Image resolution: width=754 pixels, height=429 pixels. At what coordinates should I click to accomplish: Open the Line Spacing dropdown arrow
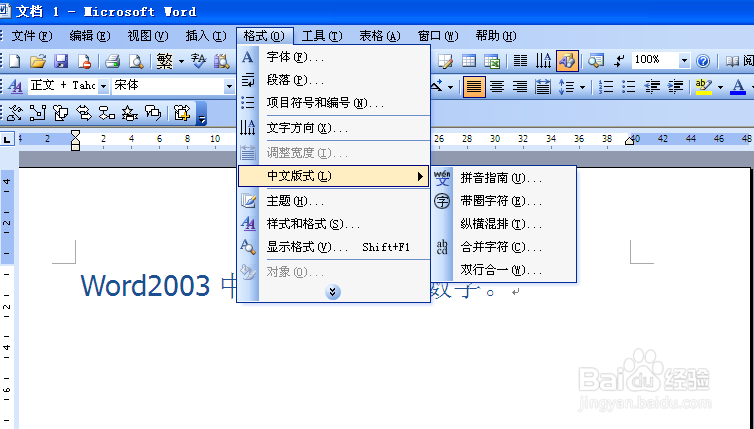582,87
